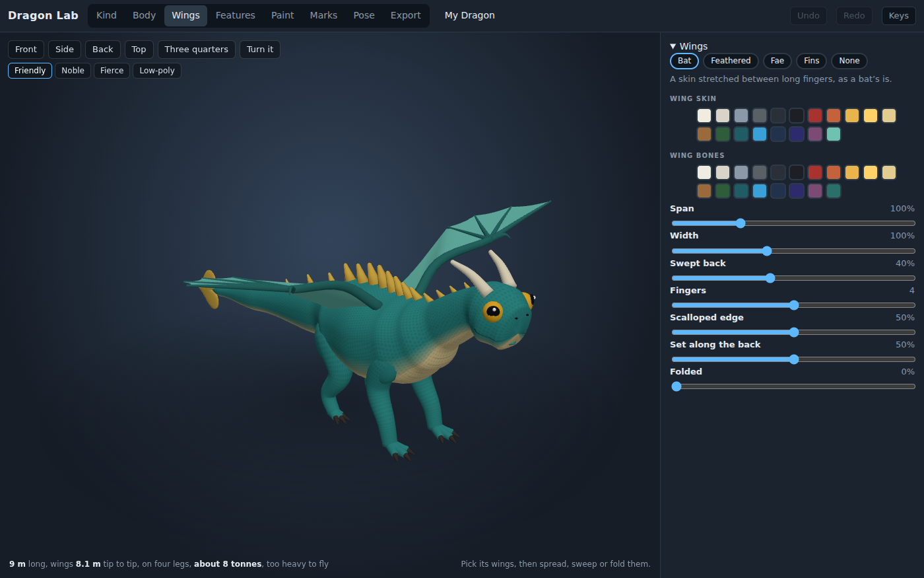Click the Span slider handle
The width and height of the screenshot is (924, 578).
point(741,223)
